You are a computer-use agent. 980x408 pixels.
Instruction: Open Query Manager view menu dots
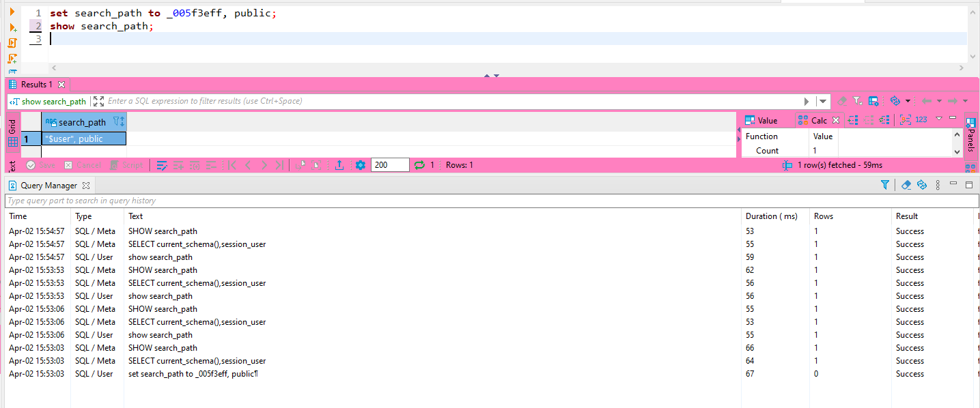click(938, 185)
